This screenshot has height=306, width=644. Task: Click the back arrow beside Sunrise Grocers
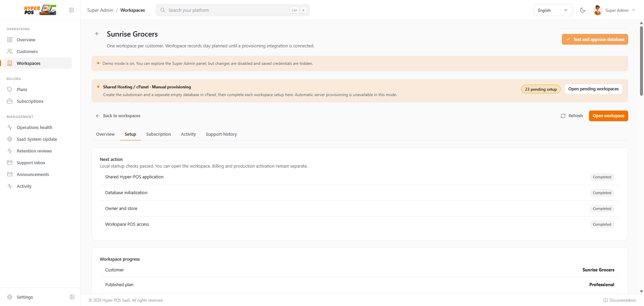point(97,34)
